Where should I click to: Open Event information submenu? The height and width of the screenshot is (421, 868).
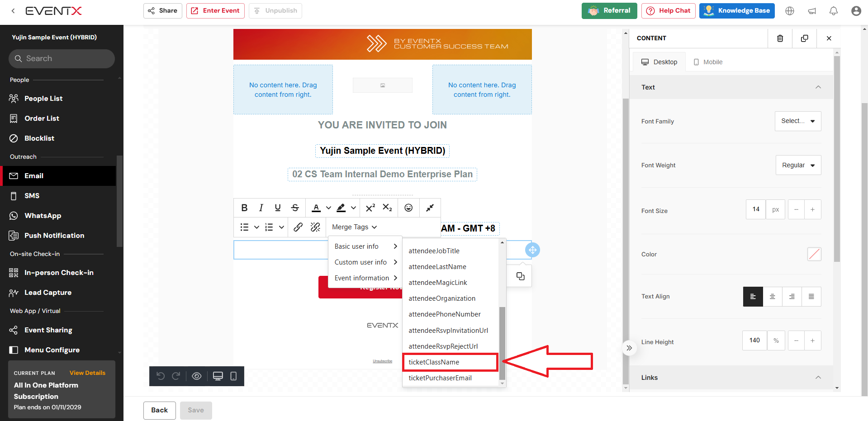click(365, 278)
